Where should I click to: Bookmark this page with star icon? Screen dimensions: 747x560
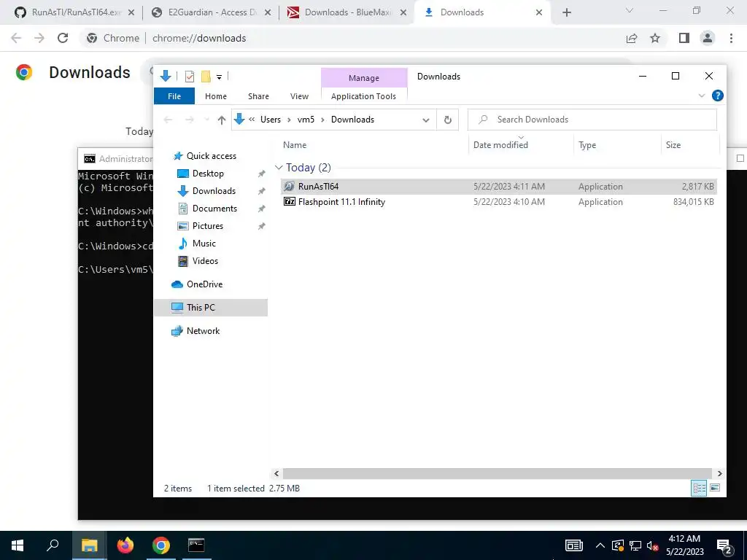(x=655, y=38)
